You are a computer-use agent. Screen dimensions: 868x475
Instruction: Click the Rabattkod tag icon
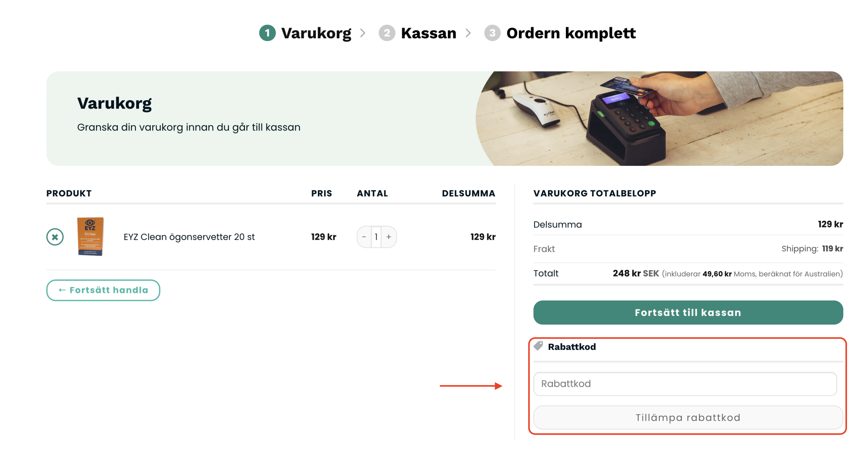(538, 346)
